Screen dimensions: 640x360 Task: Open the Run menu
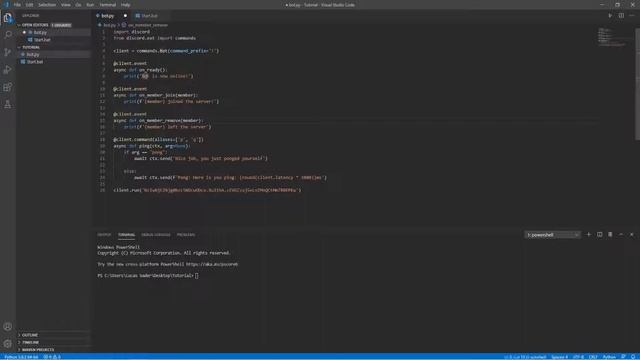[90, 5]
